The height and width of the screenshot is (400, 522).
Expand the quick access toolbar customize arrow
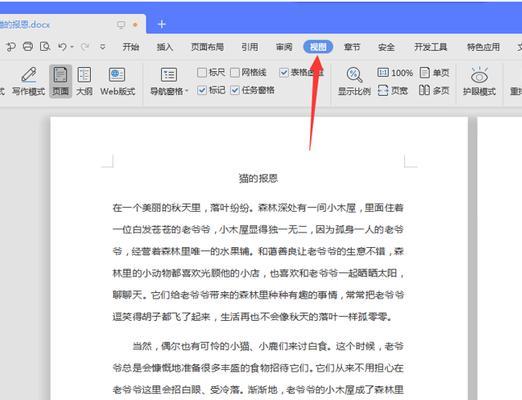[103, 47]
